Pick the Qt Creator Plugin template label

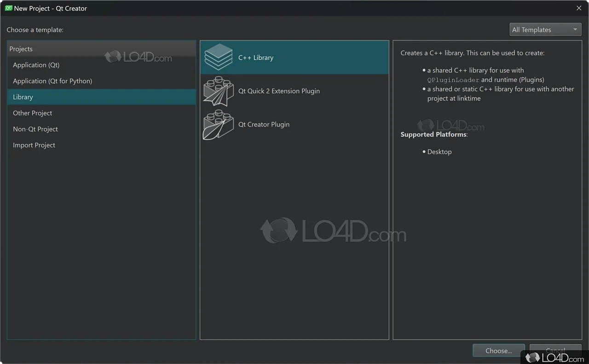tap(264, 124)
